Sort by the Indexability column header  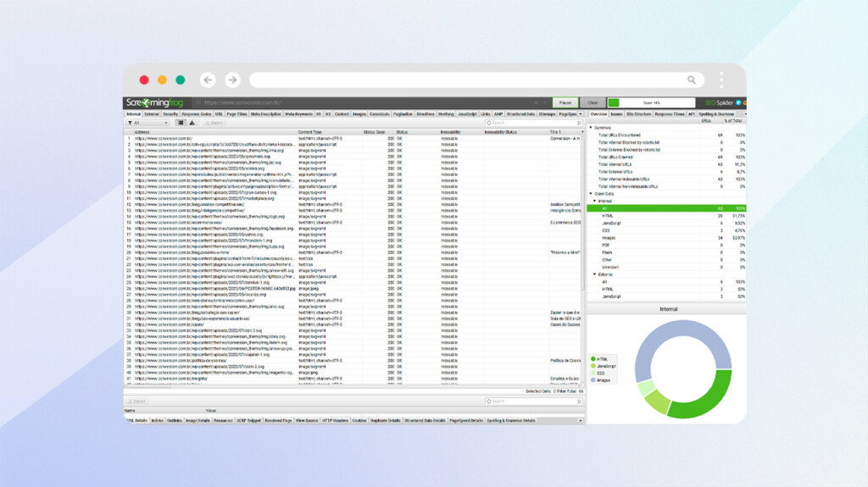click(461, 132)
